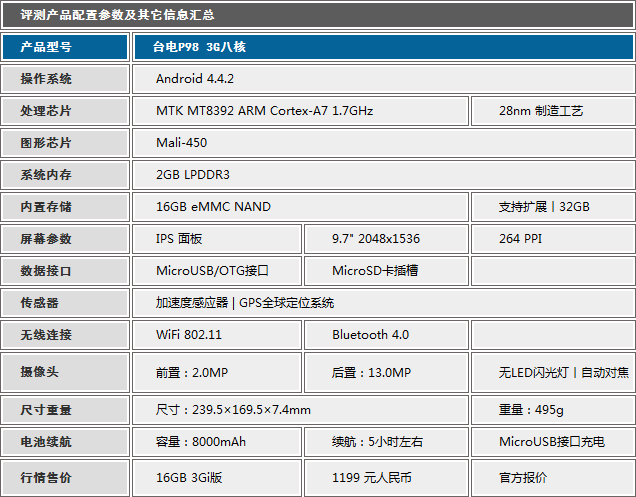Click the 后置：13.0MP cell
Image resolution: width=636 pixels, height=497 pixels.
[x=387, y=372]
